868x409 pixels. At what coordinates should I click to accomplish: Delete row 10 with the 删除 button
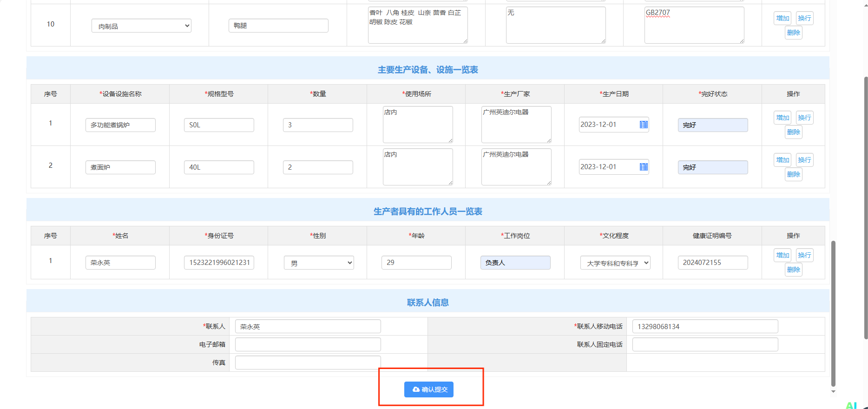pyautogui.click(x=794, y=33)
